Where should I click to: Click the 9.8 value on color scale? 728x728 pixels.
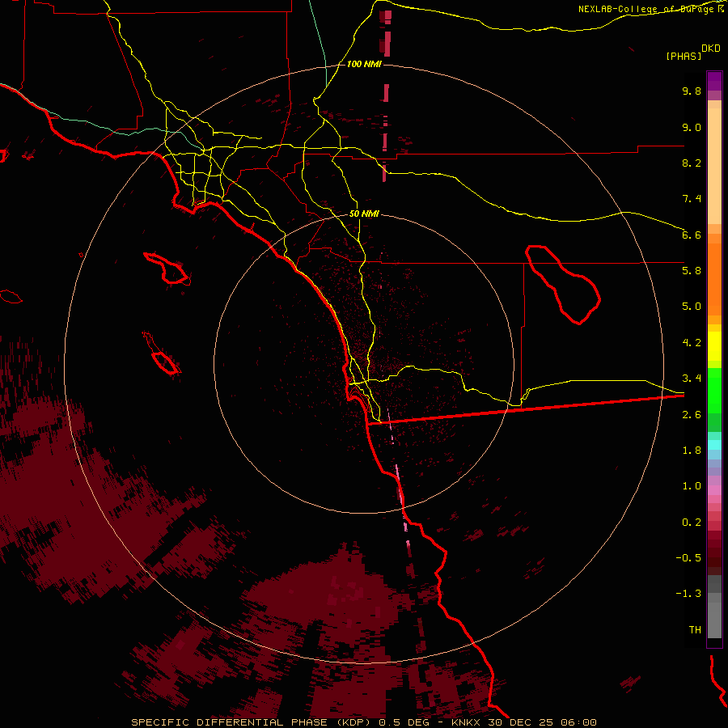click(692, 91)
